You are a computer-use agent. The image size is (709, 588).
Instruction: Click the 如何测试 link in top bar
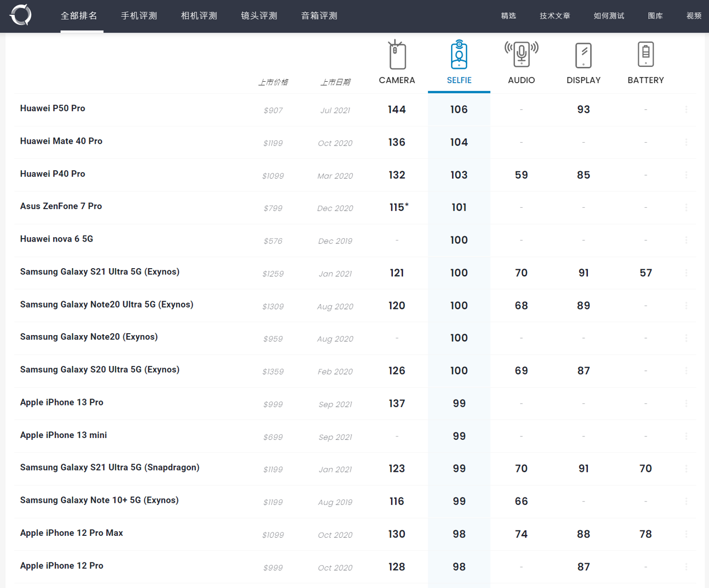(609, 16)
